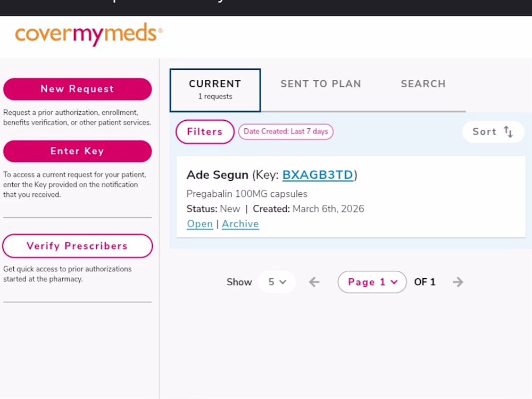532x399 pixels.
Task: Click the Open link for Ade Segun
Action: tap(200, 224)
